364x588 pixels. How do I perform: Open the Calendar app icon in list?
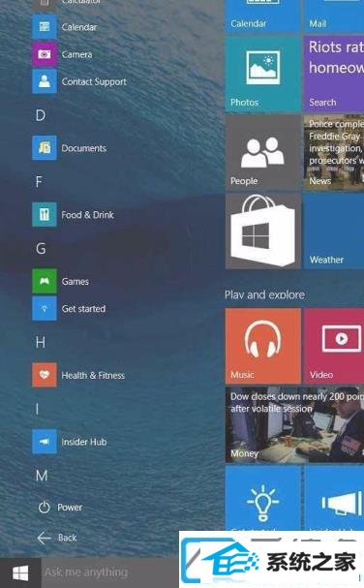click(x=45, y=26)
